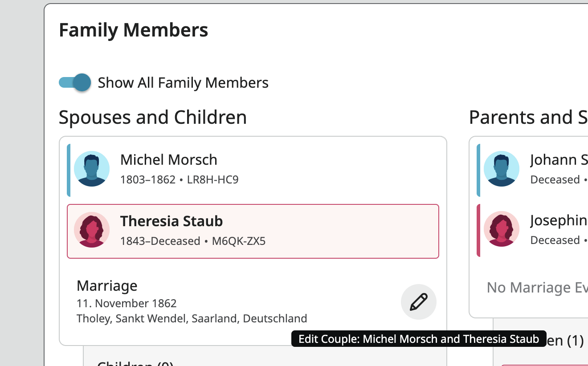
Task: Expand the Children (0) section
Action: pyautogui.click(x=135, y=363)
